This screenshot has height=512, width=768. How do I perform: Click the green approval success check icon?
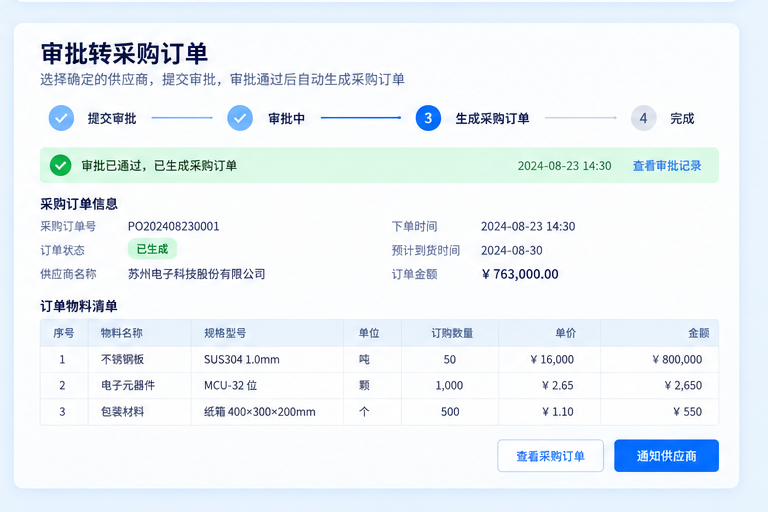point(61,166)
